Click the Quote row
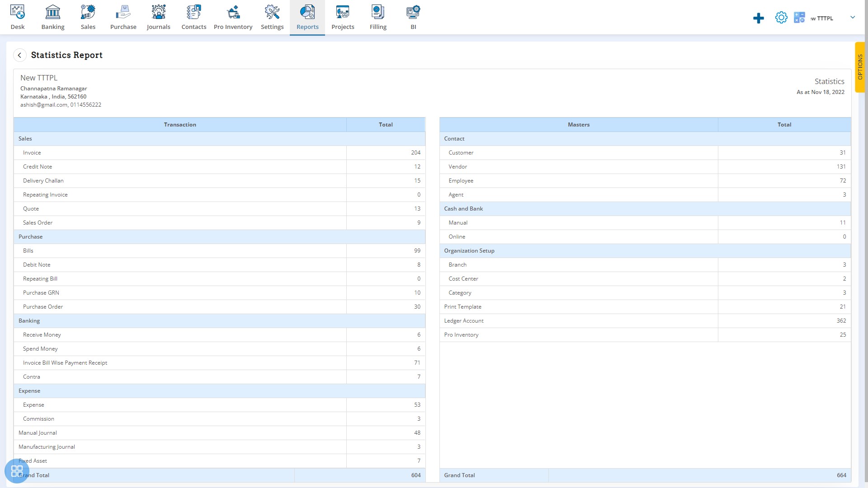 coord(219,209)
